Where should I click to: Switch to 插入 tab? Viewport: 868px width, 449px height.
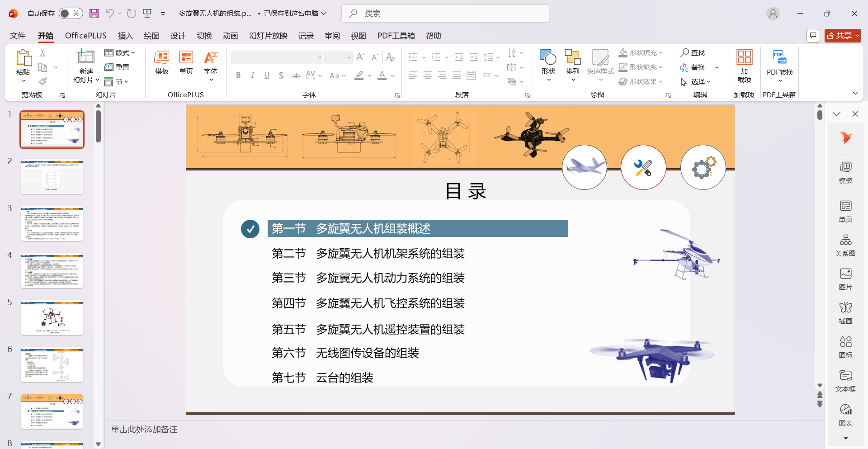pyautogui.click(x=125, y=36)
